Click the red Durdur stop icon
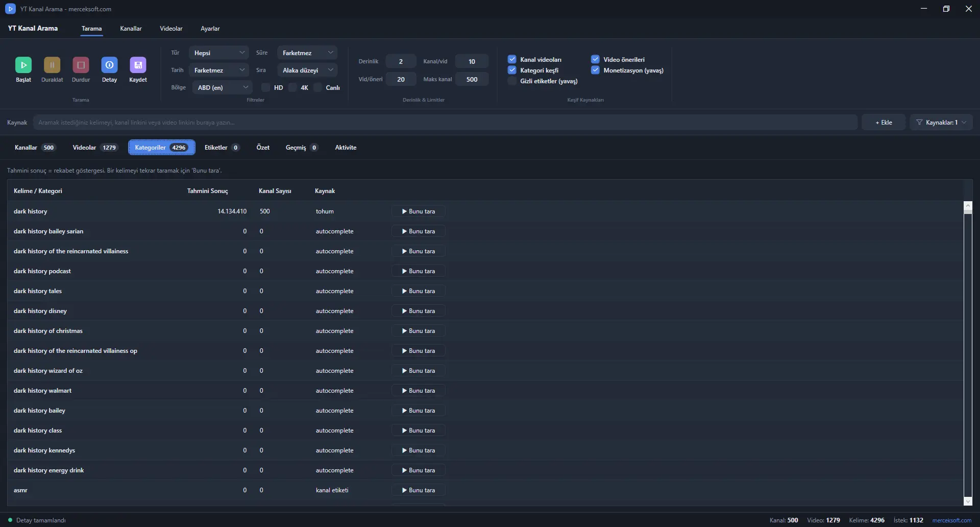This screenshot has height=527, width=980. click(81, 65)
